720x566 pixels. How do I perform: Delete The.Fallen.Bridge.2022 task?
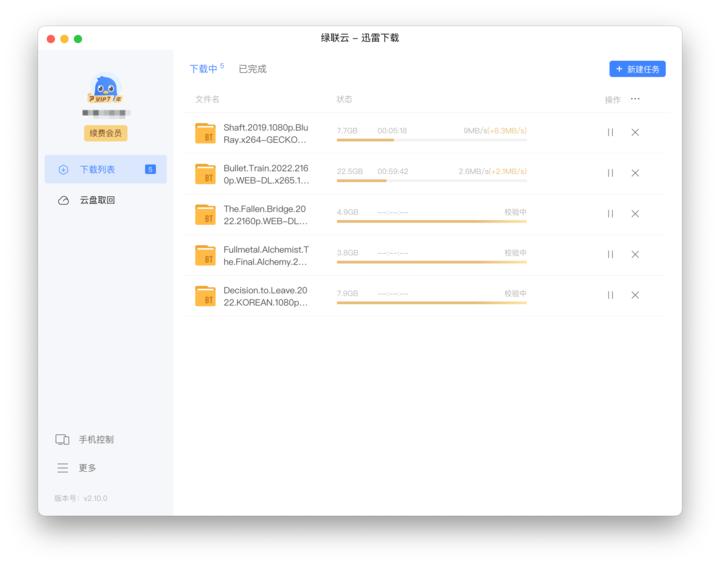pos(635,213)
